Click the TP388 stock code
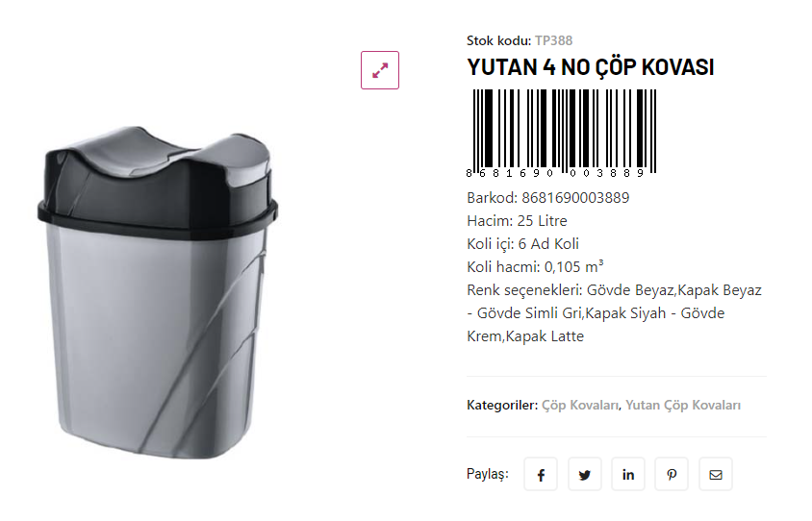Image resolution: width=812 pixels, height=521 pixels. (x=553, y=40)
